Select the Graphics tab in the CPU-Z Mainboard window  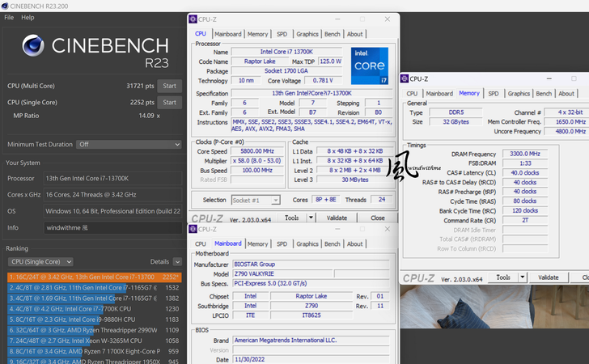click(307, 243)
